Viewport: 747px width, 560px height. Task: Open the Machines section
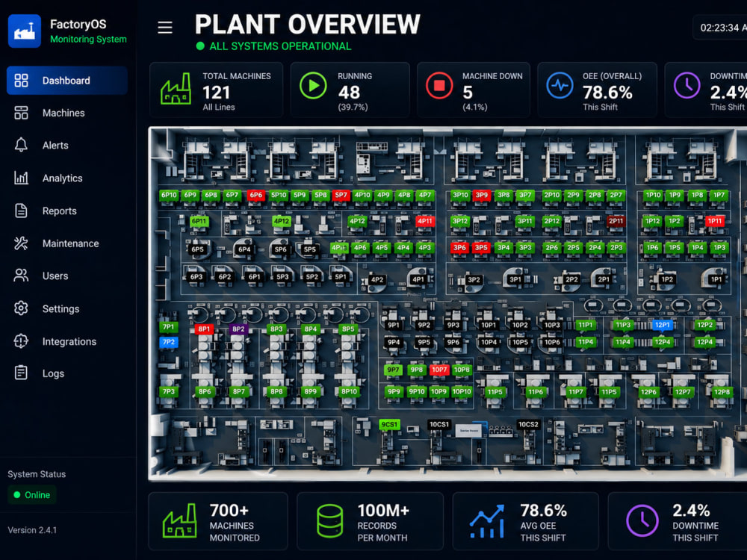[67, 113]
